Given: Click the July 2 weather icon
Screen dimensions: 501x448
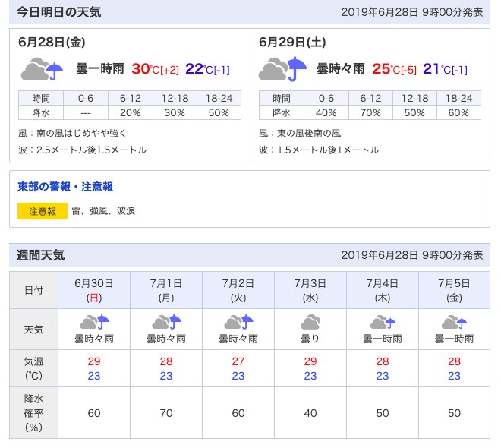Looking at the screenshot, I should point(238,322).
